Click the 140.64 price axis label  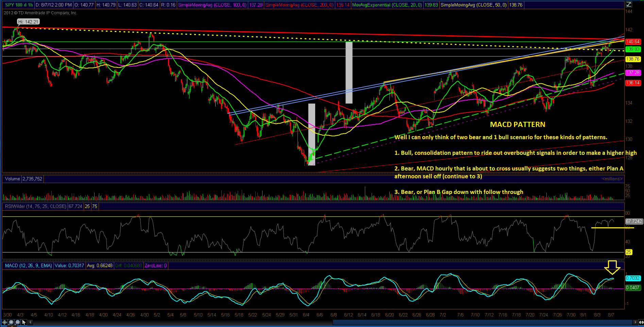[x=633, y=42]
